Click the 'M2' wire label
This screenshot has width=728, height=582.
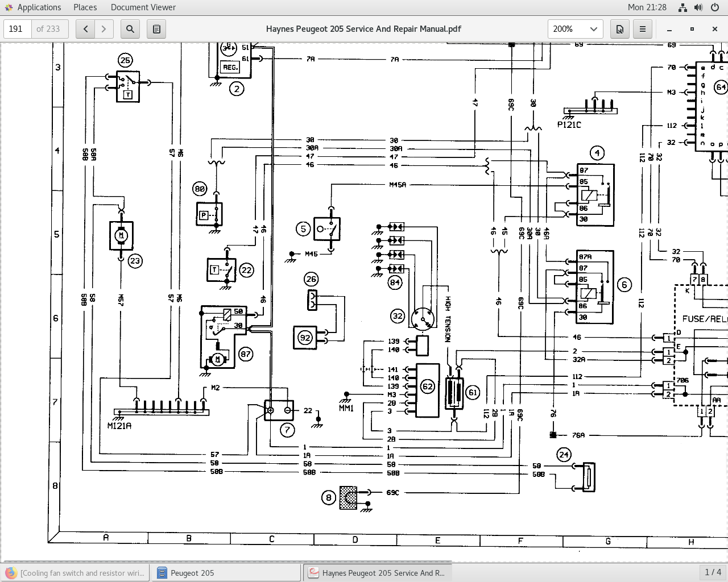[215, 388]
